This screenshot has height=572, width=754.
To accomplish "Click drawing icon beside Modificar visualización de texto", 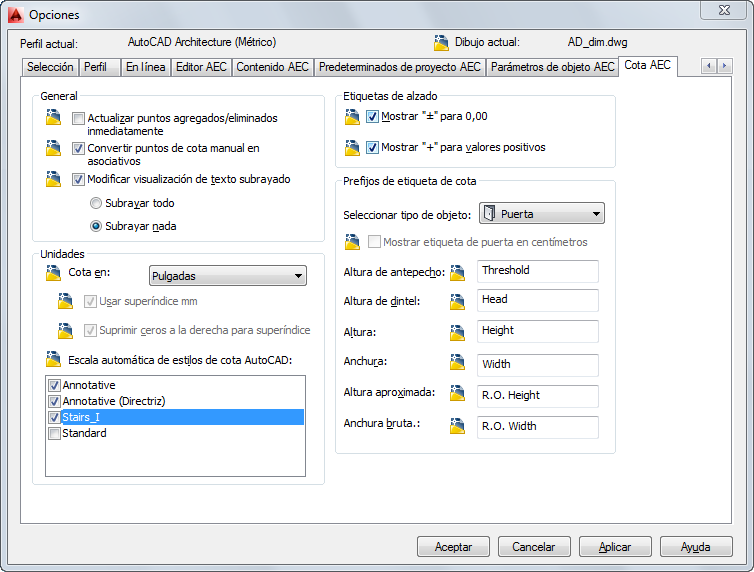I will tap(53, 179).
